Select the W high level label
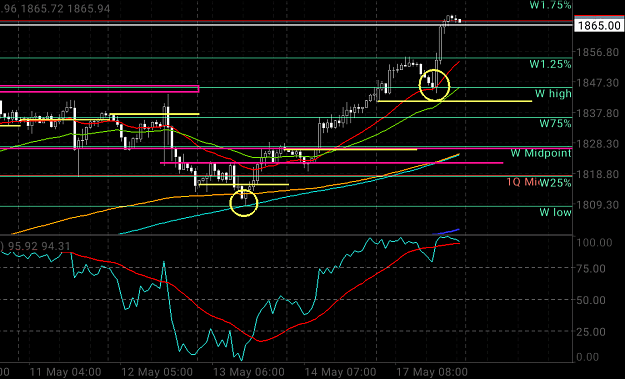Image resolution: width=625 pixels, height=379 pixels. 553,94
